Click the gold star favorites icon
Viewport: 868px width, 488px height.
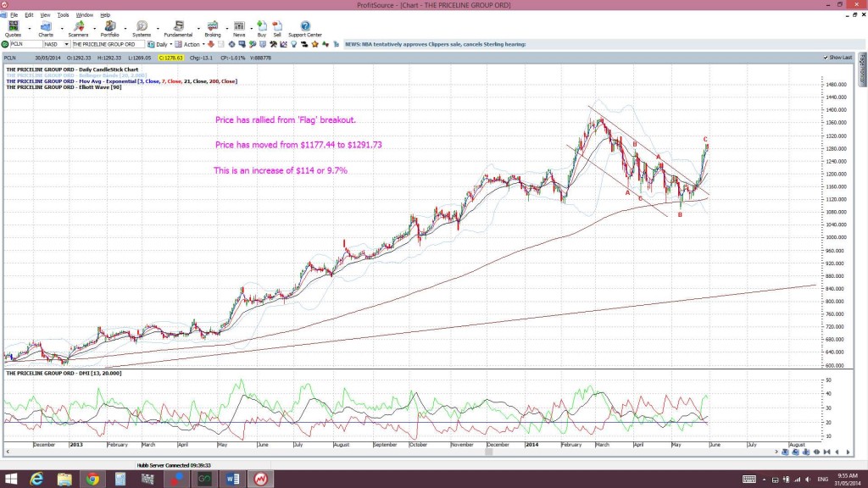pos(315,44)
